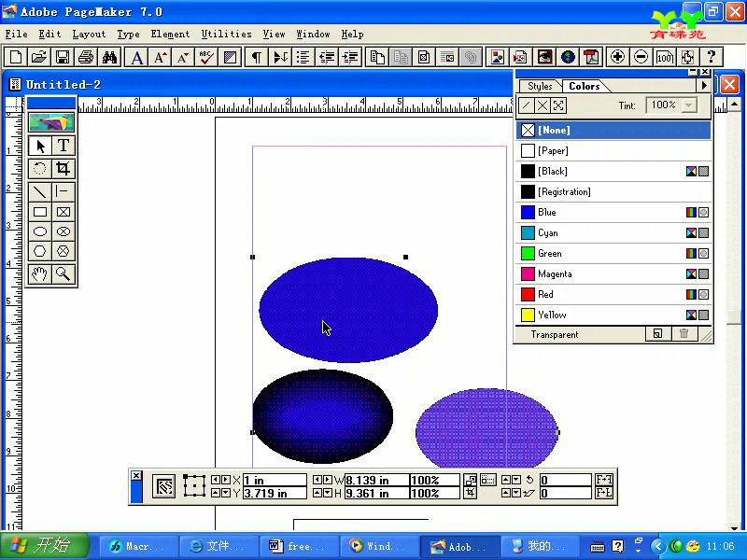Click the width W value field
747x560 pixels.
point(377,480)
